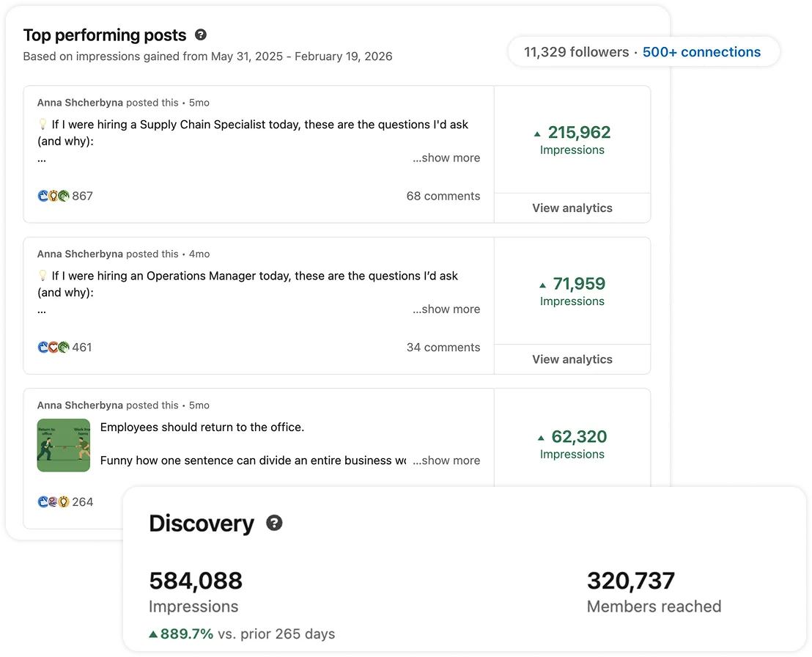Open reaction icons on Operations Manager post
812x657 pixels.
pyautogui.click(x=53, y=347)
